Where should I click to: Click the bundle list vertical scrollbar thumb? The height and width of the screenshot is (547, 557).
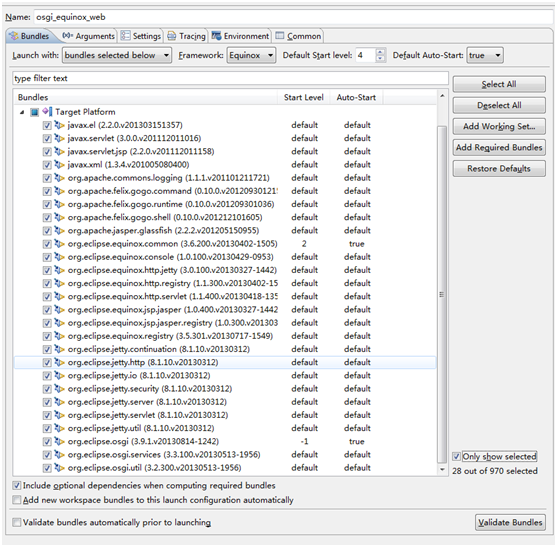point(442,295)
